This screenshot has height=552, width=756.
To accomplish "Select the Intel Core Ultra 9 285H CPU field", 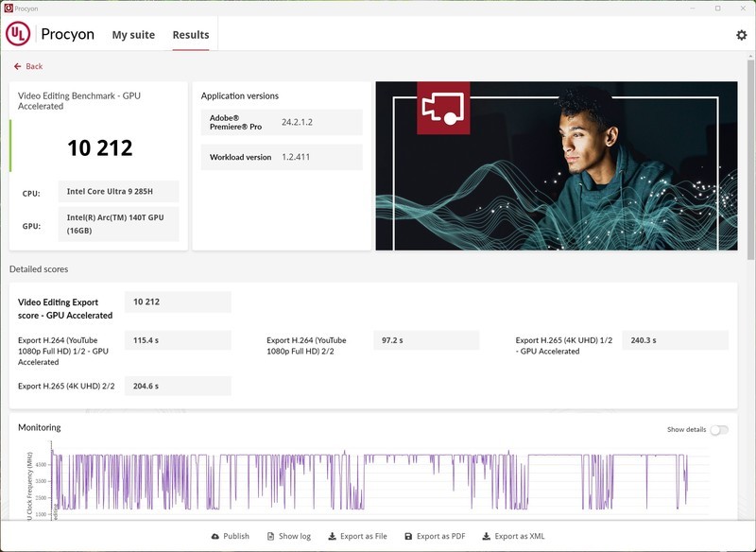I will (118, 192).
